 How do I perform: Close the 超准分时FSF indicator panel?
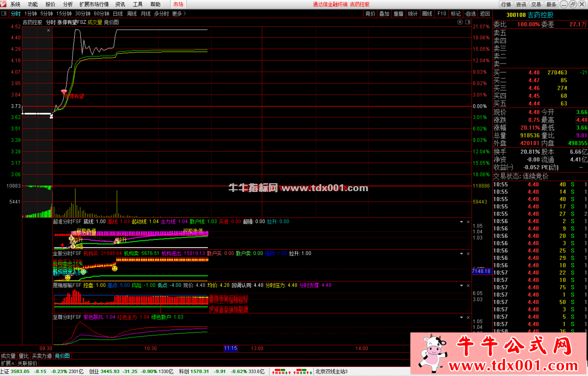tap(468, 222)
